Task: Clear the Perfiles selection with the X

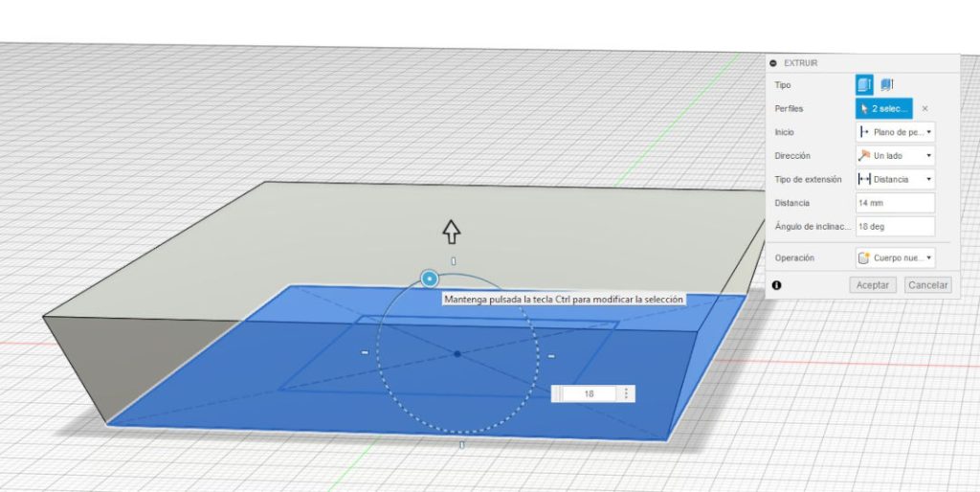Action: (924, 109)
